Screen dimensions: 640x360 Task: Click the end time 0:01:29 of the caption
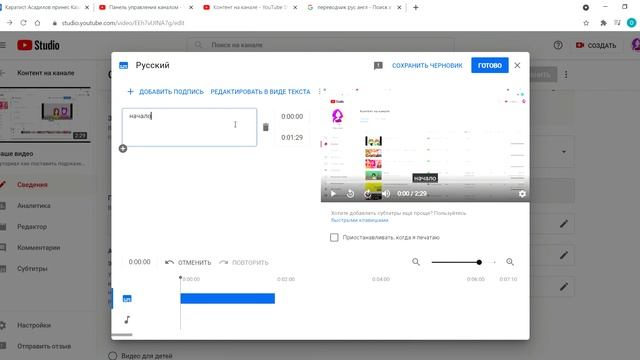point(292,138)
